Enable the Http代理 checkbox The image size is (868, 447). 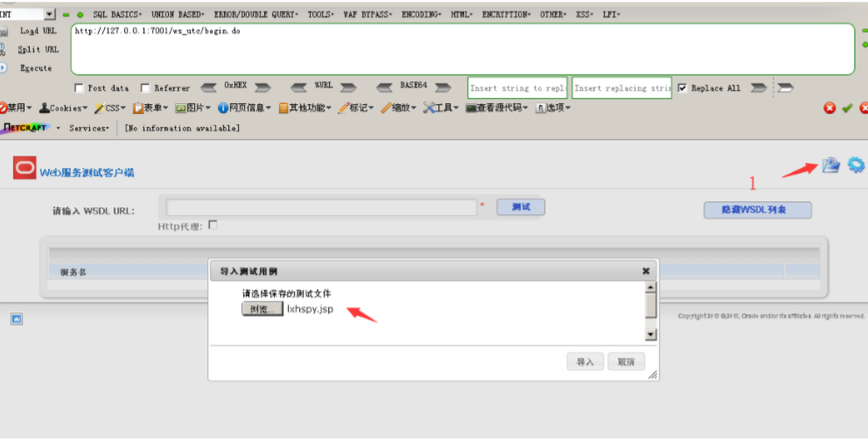pyautogui.click(x=213, y=225)
